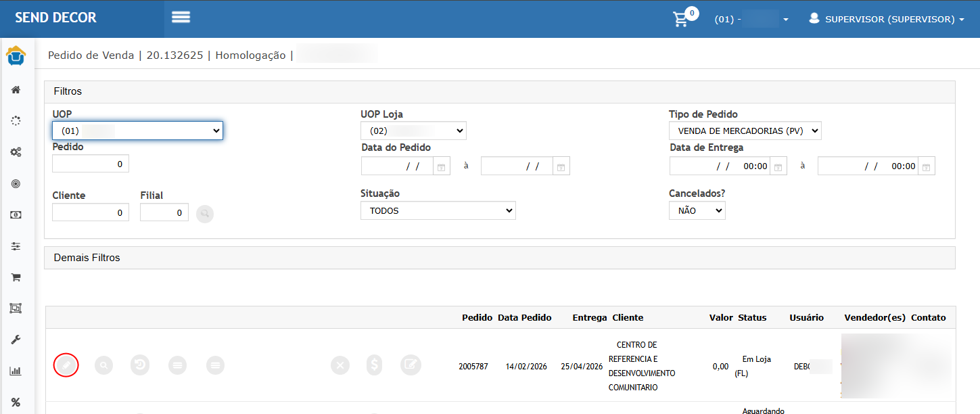Open the SUPERVISOR user menu

[x=886, y=20]
